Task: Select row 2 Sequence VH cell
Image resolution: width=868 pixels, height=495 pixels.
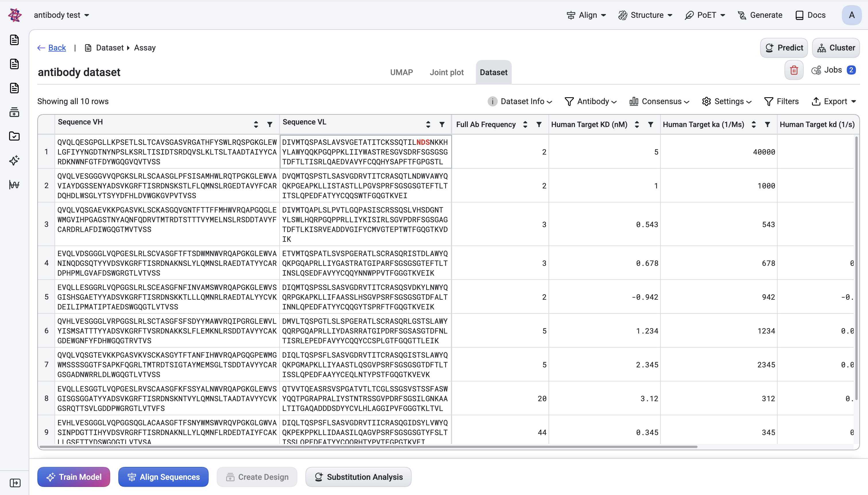Action: [x=167, y=186]
